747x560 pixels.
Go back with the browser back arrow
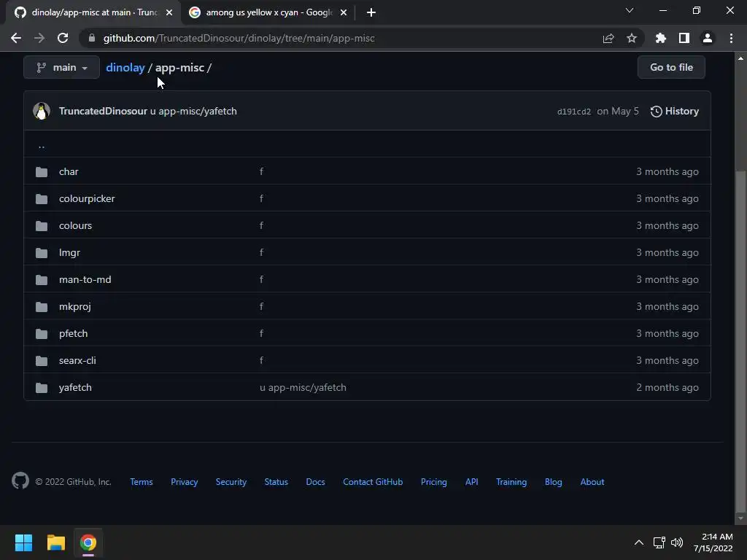[x=16, y=38]
